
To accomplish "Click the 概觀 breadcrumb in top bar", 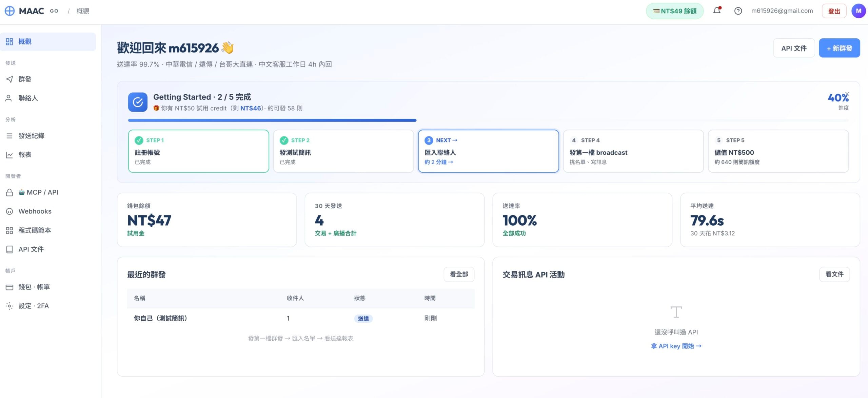I will tap(83, 11).
